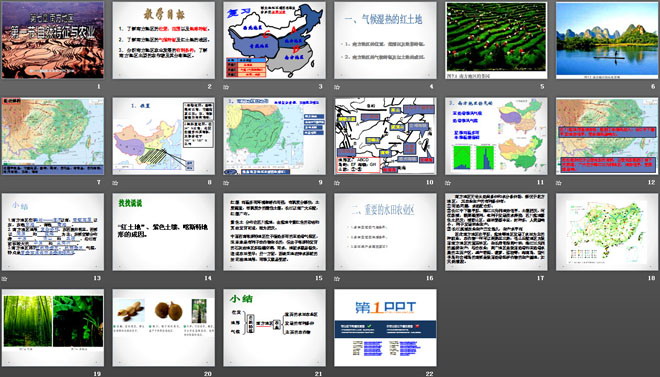This screenshot has width=660, height=377.
Task: Select slide 20 peanuts and fruits thumbnail
Action: pyautogui.click(x=164, y=328)
